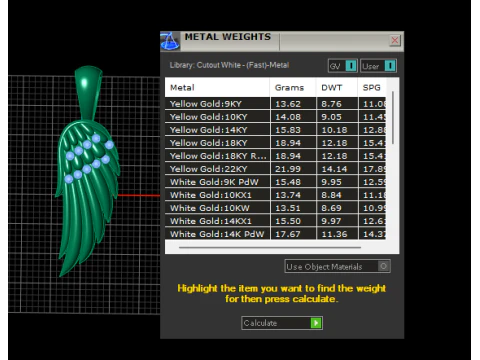Click the 14.14 DWT value
Viewport: 480px width, 360px height.
[x=334, y=169]
